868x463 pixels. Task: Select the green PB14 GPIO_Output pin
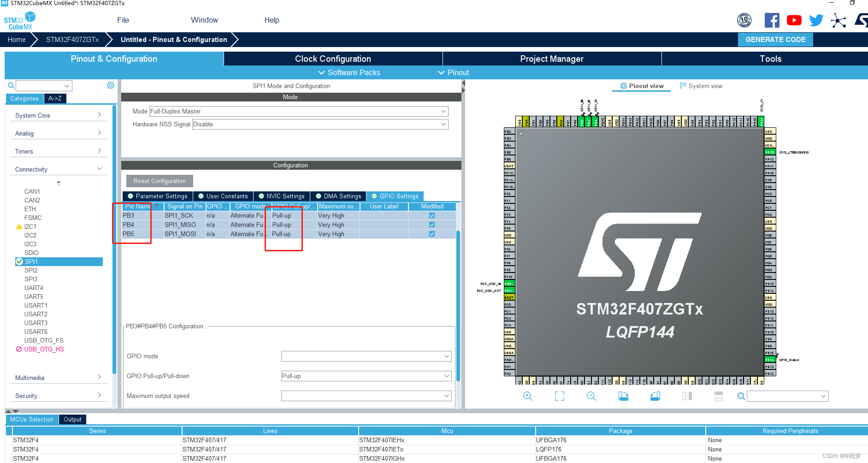770,360
